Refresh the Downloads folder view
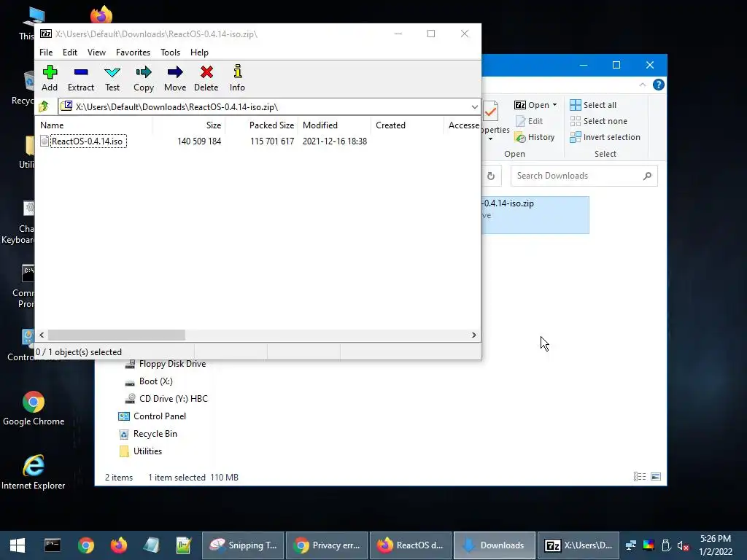Image resolution: width=747 pixels, height=560 pixels. [x=491, y=176]
